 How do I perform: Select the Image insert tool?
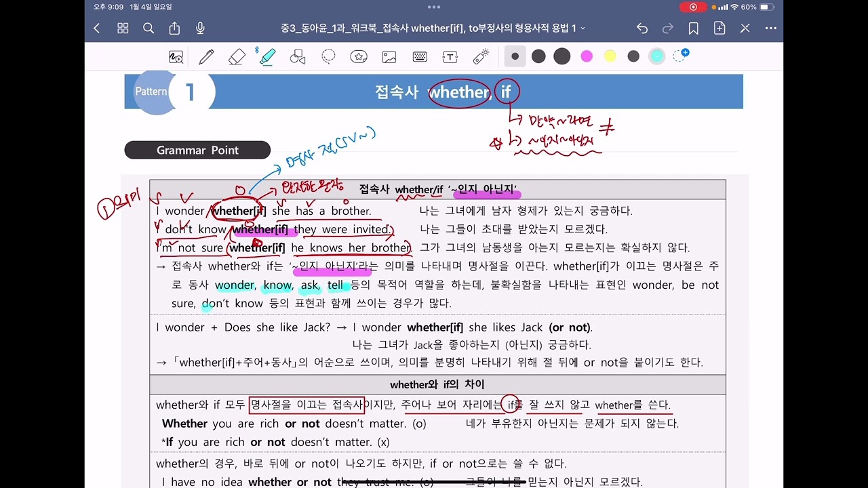(389, 57)
